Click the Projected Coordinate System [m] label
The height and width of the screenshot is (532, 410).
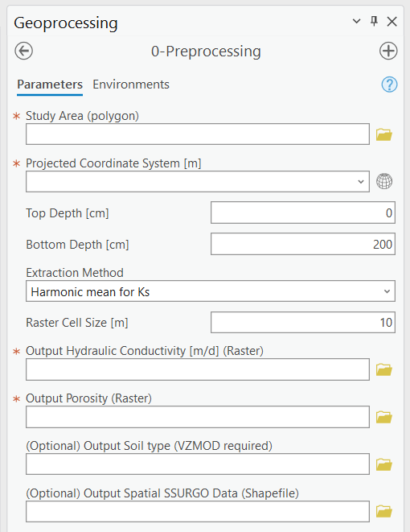(x=113, y=163)
